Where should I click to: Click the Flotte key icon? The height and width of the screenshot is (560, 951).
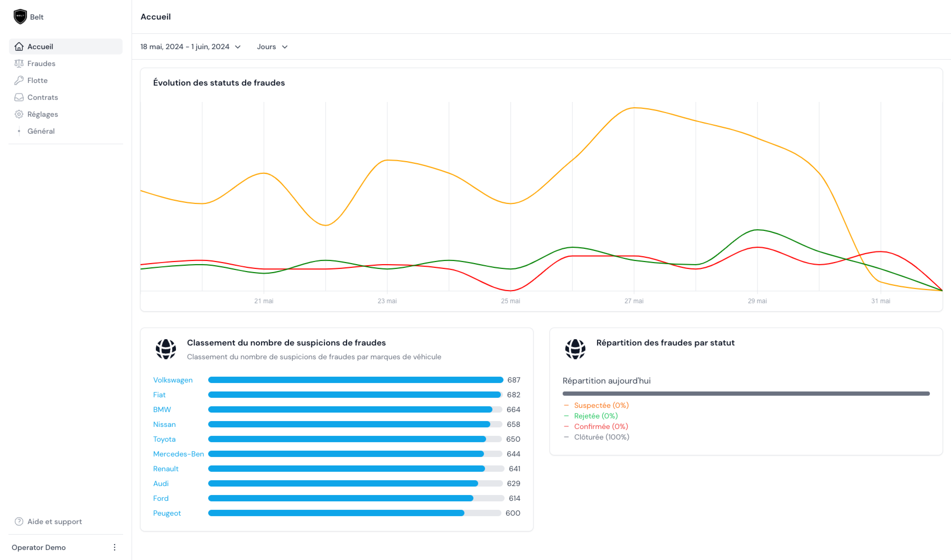(19, 80)
